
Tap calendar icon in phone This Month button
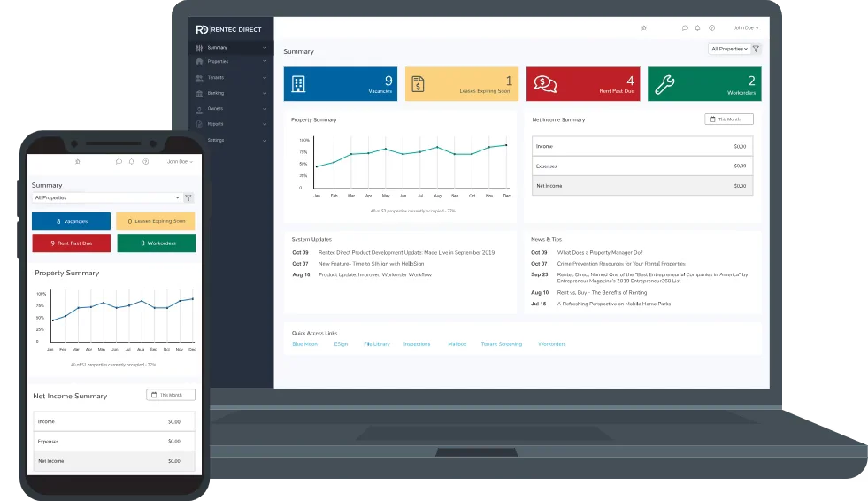click(x=154, y=395)
